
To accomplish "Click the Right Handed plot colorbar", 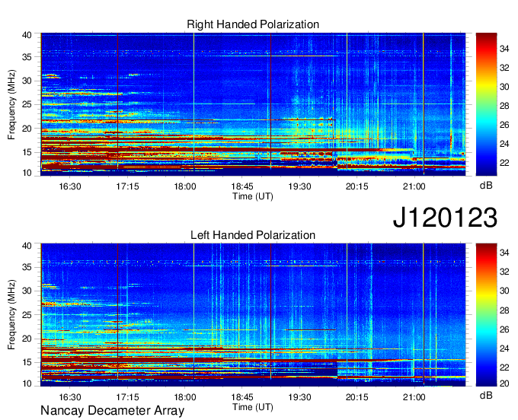I will tap(486, 104).
